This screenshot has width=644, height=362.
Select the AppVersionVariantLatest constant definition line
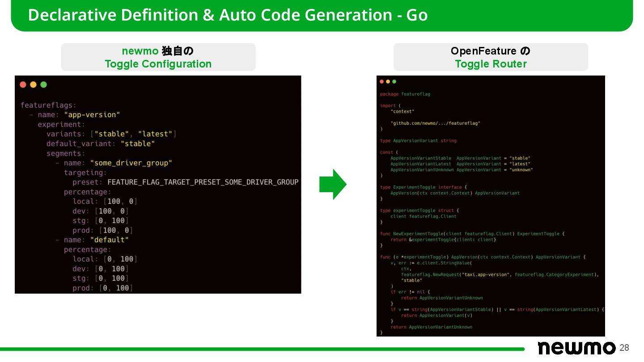point(461,164)
